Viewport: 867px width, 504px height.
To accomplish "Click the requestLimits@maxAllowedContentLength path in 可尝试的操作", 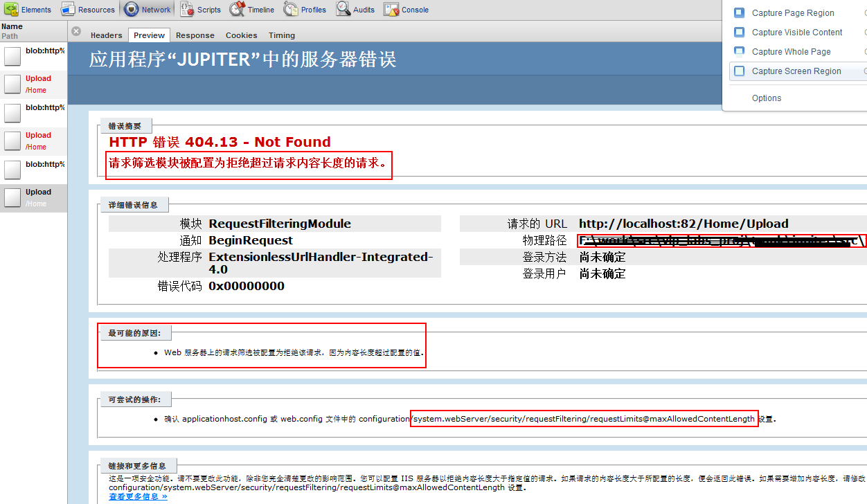I will [584, 419].
